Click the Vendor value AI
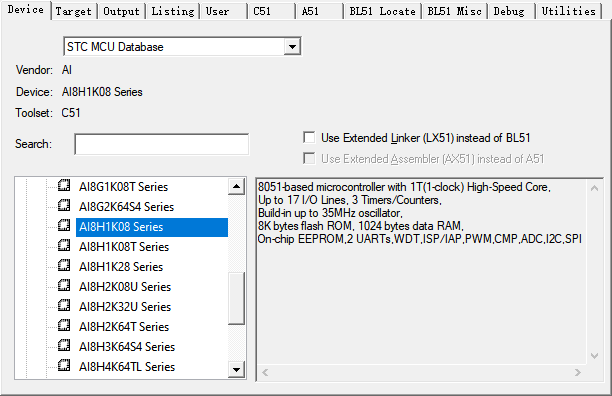 pyautogui.click(x=67, y=70)
